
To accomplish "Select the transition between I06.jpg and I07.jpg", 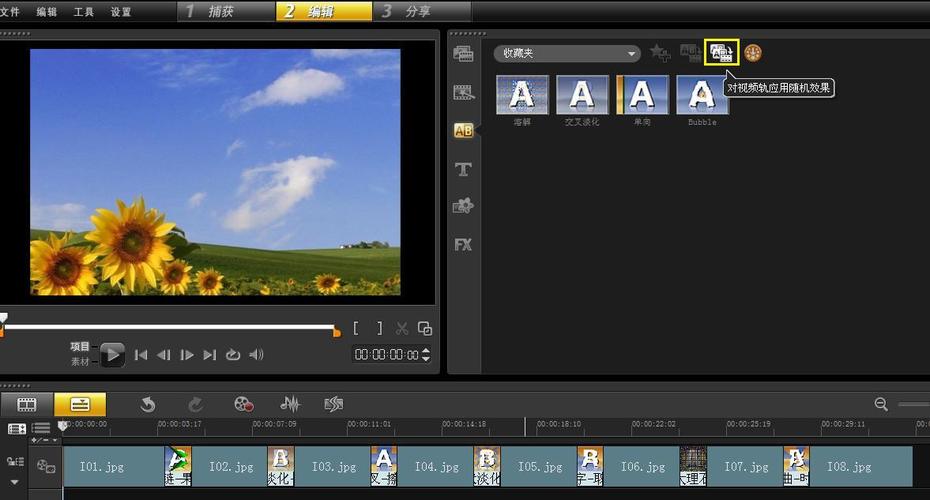I will coord(693,467).
